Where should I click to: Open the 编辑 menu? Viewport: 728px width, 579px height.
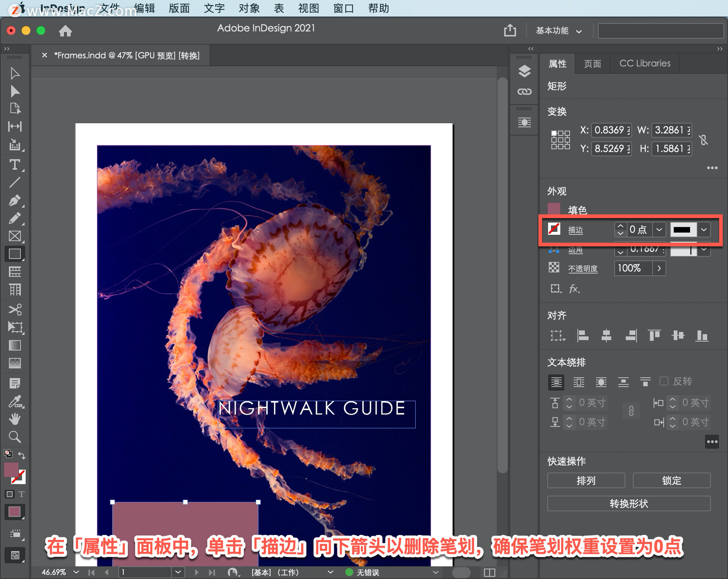[x=144, y=8]
